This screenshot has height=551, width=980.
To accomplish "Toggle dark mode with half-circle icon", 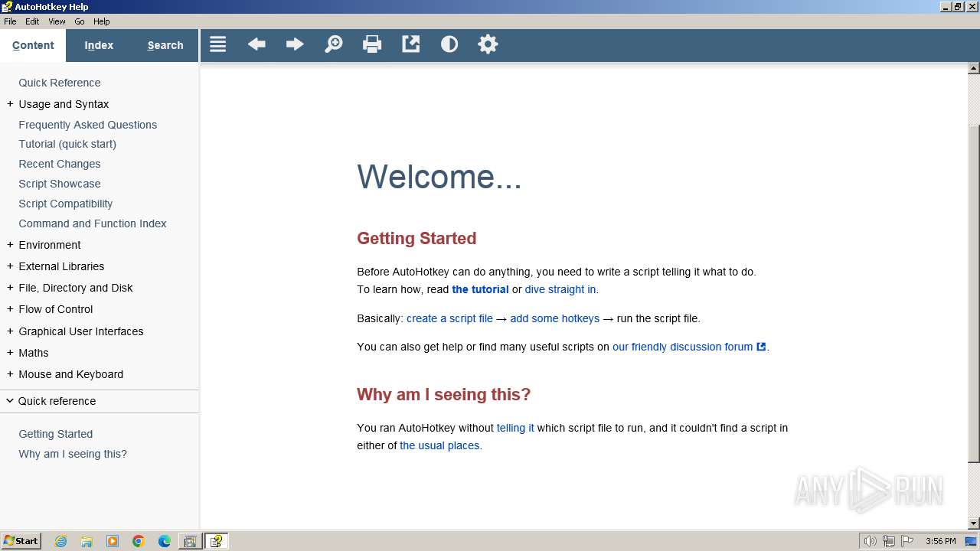I will pyautogui.click(x=449, y=44).
